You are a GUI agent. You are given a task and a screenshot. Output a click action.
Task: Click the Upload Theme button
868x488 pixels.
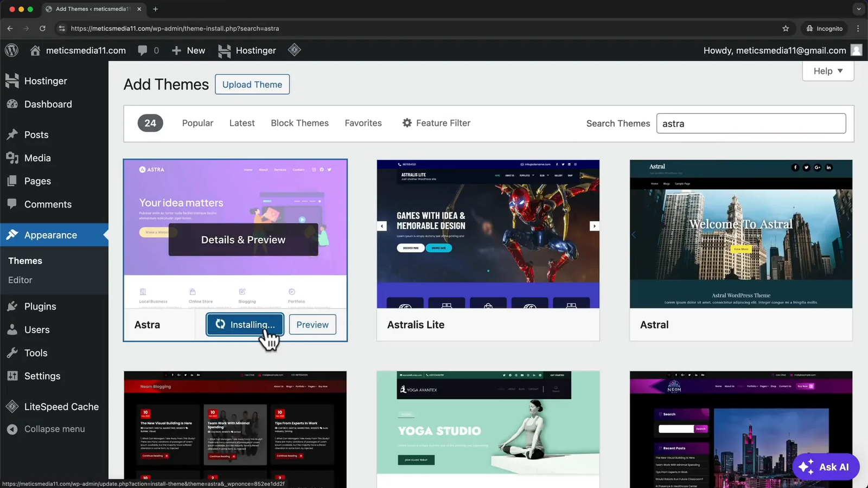252,85
